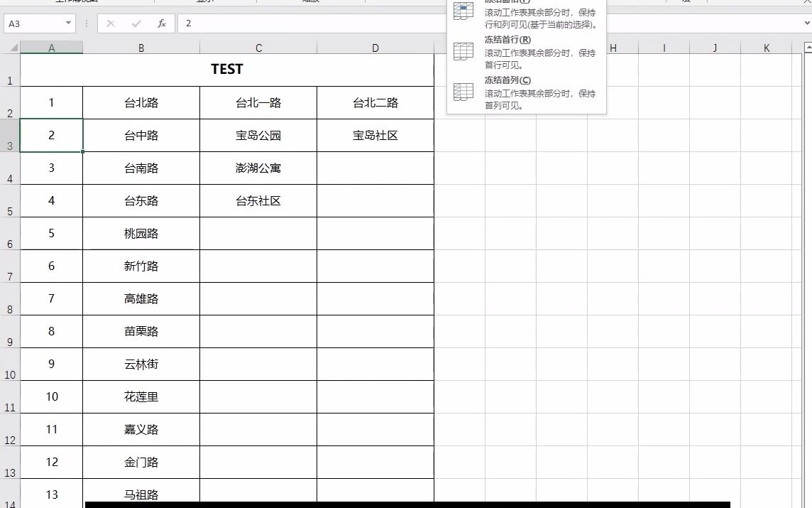This screenshot has height=508, width=812.
Task: Select row header 7
Action: pyautogui.click(x=10, y=266)
